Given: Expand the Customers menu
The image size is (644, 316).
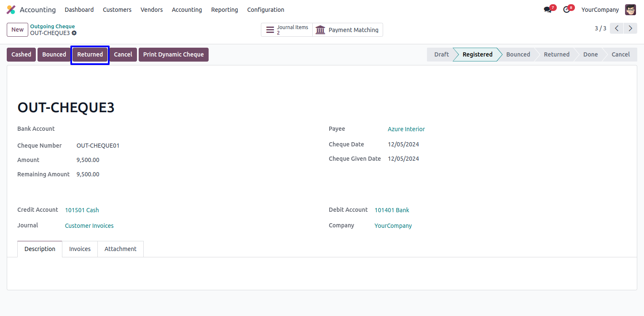Looking at the screenshot, I should [x=117, y=10].
